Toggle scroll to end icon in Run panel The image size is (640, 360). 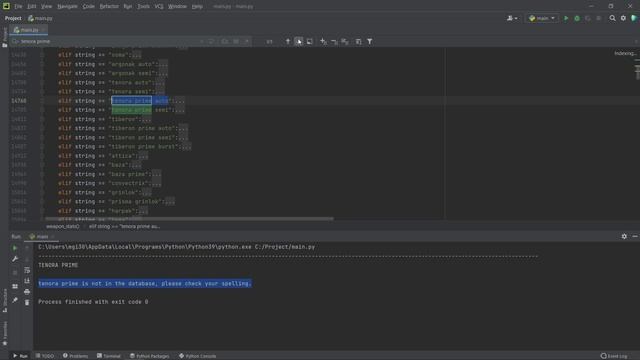click(x=27, y=281)
